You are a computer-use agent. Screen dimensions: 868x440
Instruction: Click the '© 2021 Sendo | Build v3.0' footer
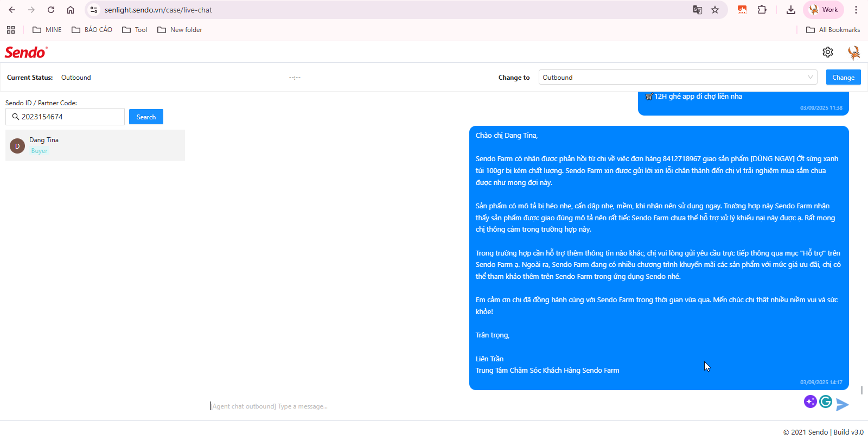coord(823,432)
